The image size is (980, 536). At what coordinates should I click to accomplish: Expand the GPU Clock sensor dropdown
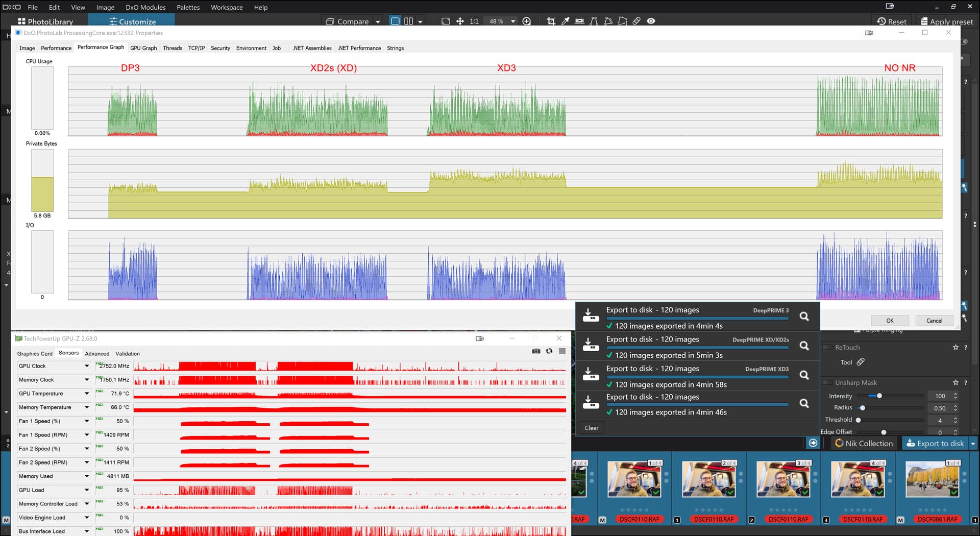86,366
